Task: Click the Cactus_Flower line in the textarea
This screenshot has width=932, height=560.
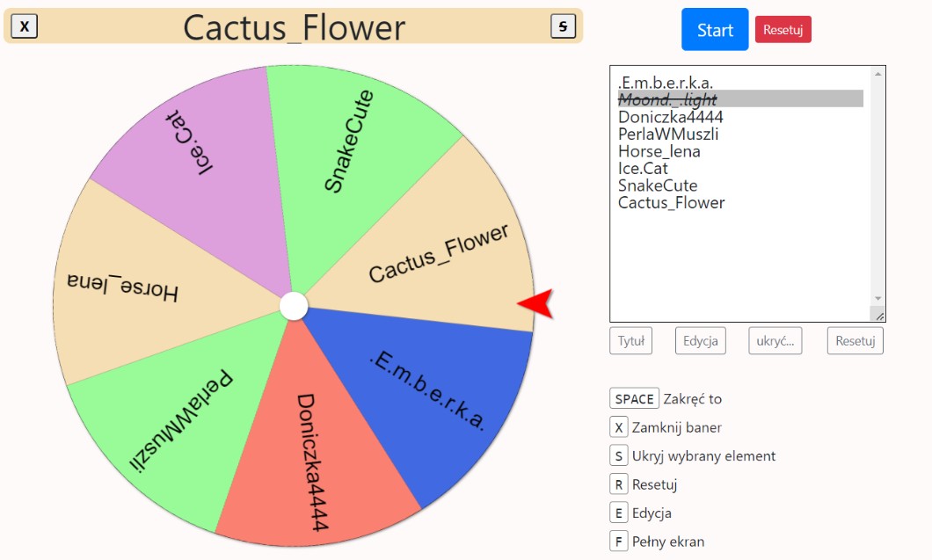Action: point(671,203)
